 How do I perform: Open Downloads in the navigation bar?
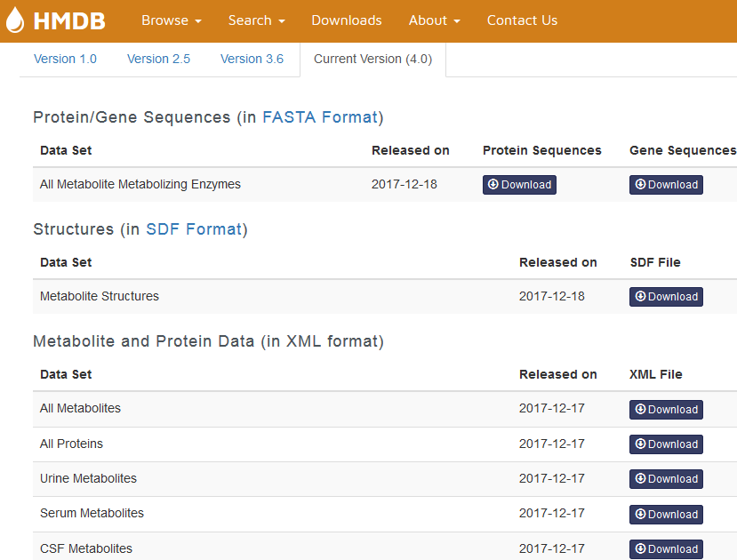(347, 20)
